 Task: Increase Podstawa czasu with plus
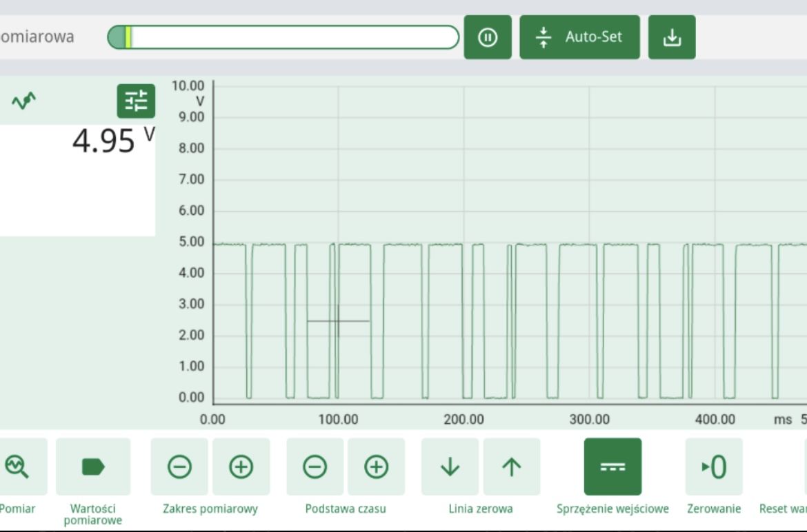point(376,467)
